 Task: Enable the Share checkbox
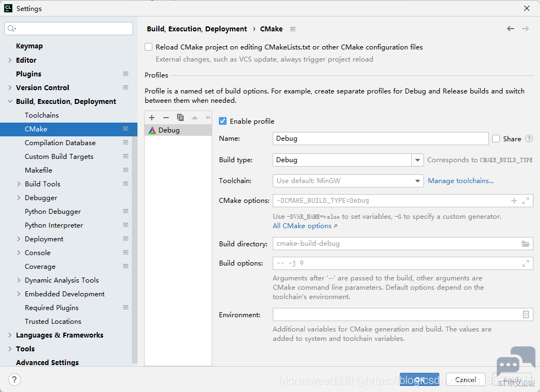pyautogui.click(x=496, y=139)
